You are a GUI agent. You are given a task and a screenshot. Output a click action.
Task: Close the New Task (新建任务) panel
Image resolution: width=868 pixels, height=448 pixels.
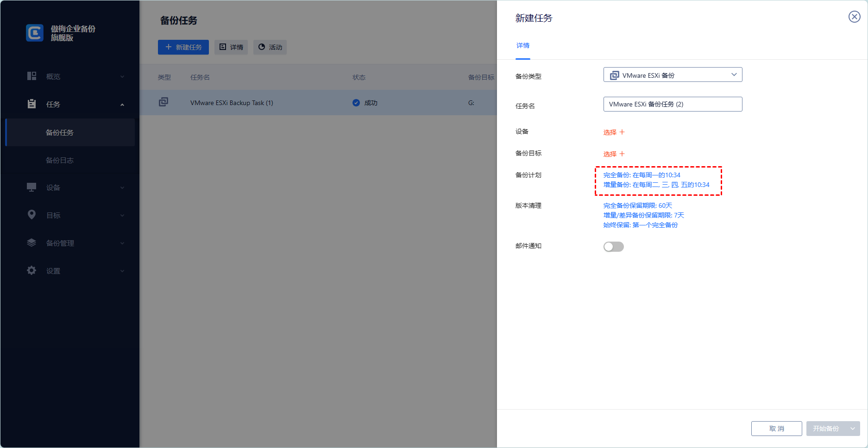coord(854,17)
